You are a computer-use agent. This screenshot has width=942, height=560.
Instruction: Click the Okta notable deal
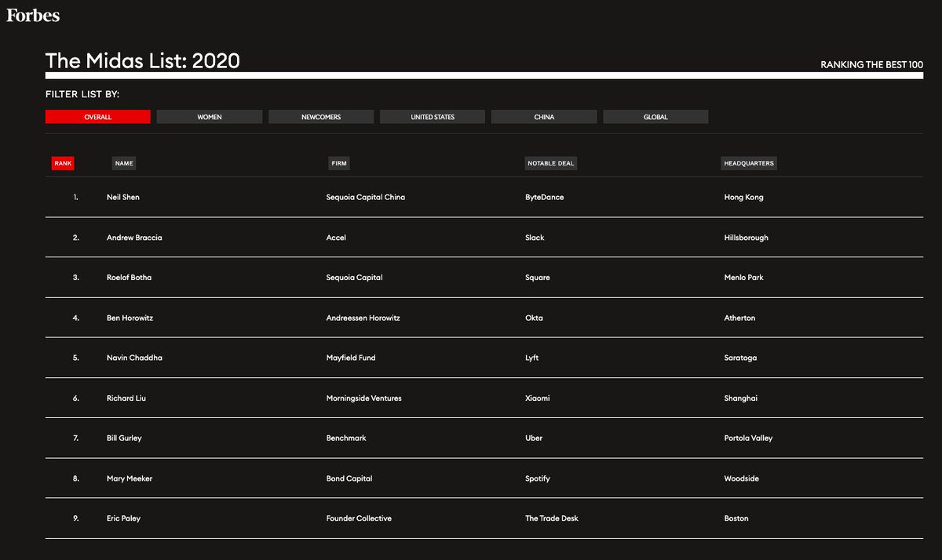click(534, 318)
